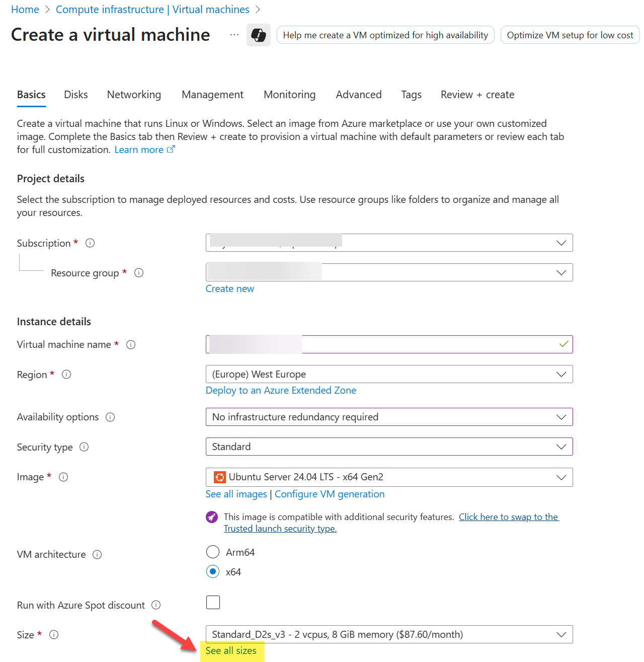This screenshot has height=662, width=644.
Task: Click the 'Project details' section heading
Action: 51,179
